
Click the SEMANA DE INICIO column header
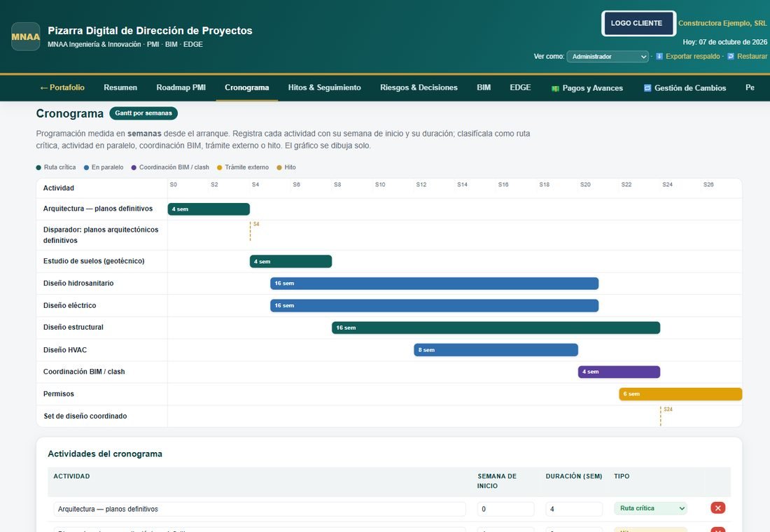coord(496,481)
